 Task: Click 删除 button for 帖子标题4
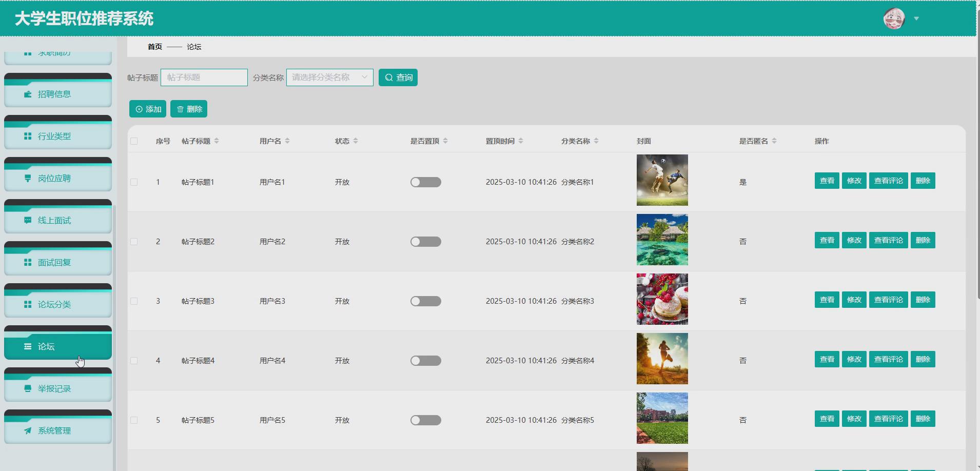pyautogui.click(x=923, y=359)
